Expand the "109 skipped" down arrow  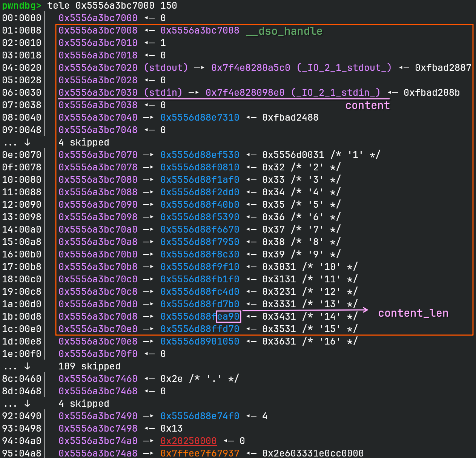coord(27,366)
